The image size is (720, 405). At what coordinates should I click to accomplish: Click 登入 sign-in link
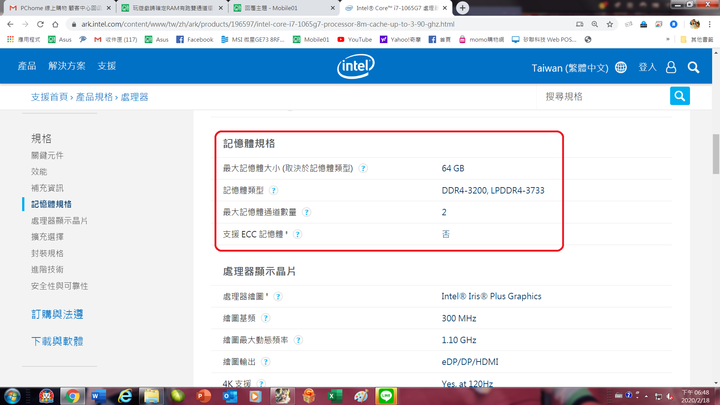(x=647, y=68)
